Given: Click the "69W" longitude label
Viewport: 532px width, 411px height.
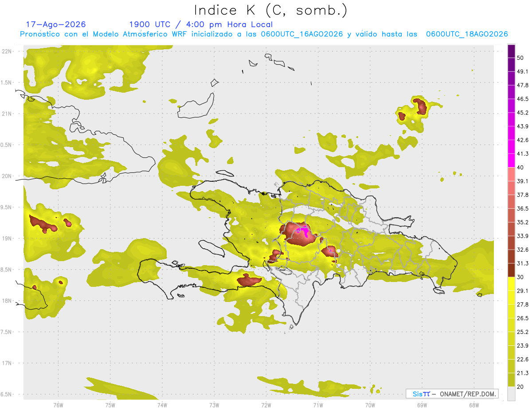Looking at the screenshot, I should point(422,405).
